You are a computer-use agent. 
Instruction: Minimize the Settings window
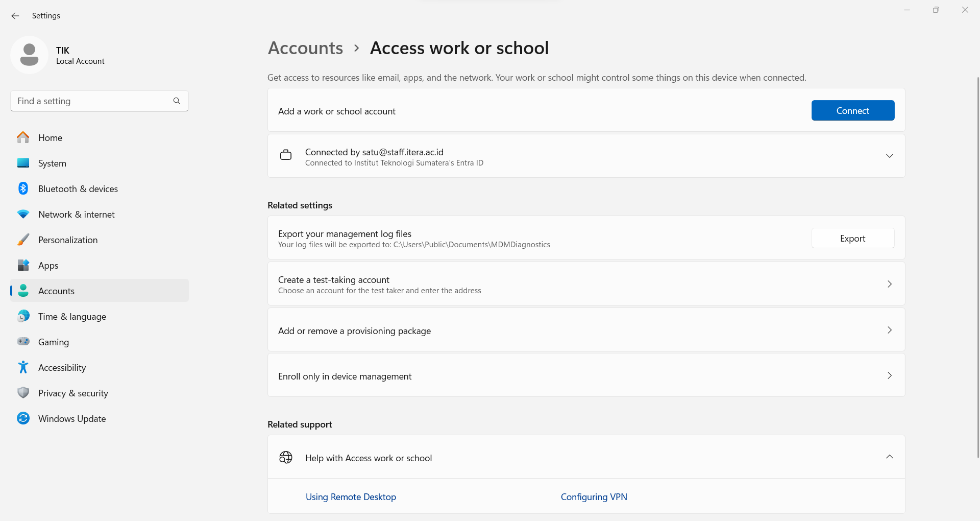pos(907,10)
